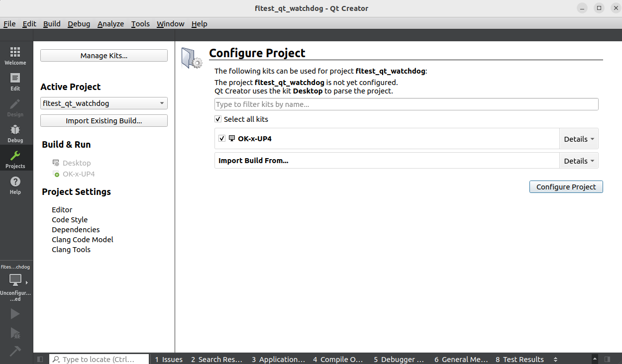Click the Configure Project button
Image resolution: width=622 pixels, height=364 pixels.
(566, 187)
